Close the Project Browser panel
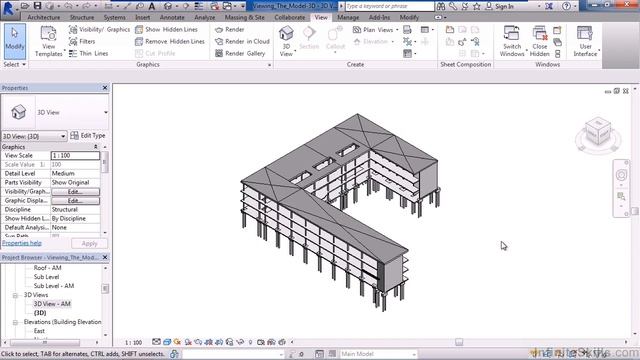The height and width of the screenshot is (360, 640). 105,258
